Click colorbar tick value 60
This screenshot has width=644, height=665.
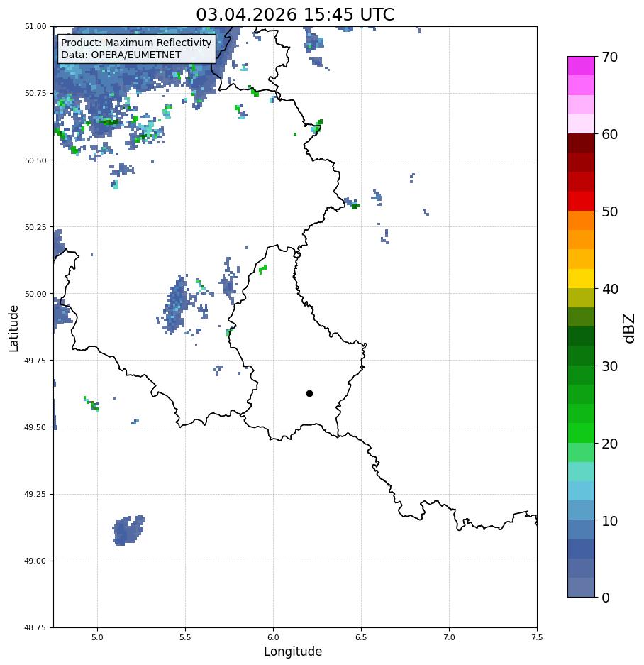609,134
